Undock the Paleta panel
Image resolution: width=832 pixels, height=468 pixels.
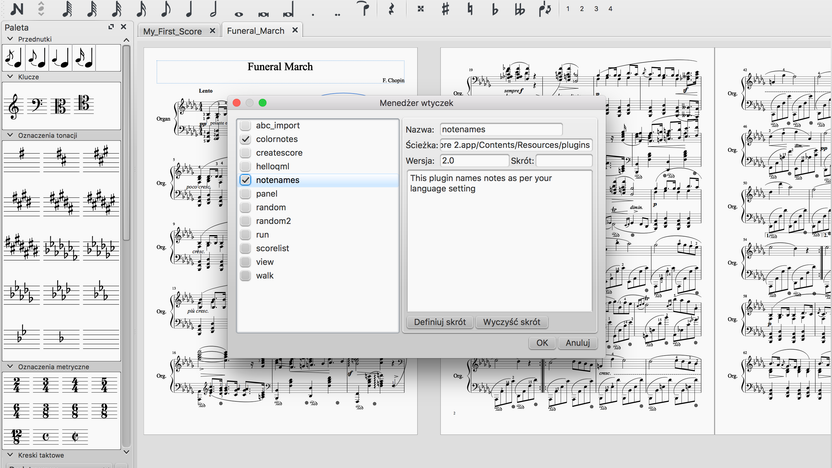[x=111, y=27]
